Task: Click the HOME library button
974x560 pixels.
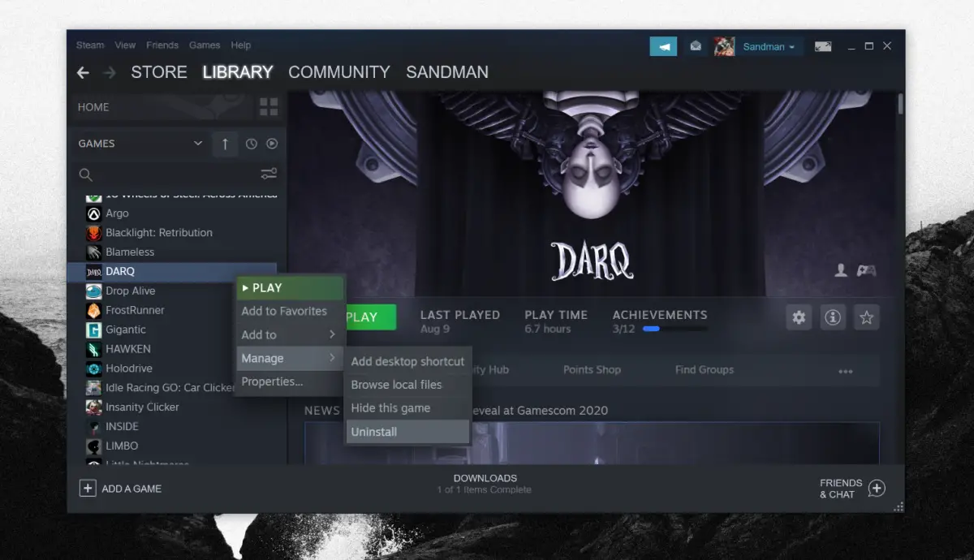Action: coord(161,107)
